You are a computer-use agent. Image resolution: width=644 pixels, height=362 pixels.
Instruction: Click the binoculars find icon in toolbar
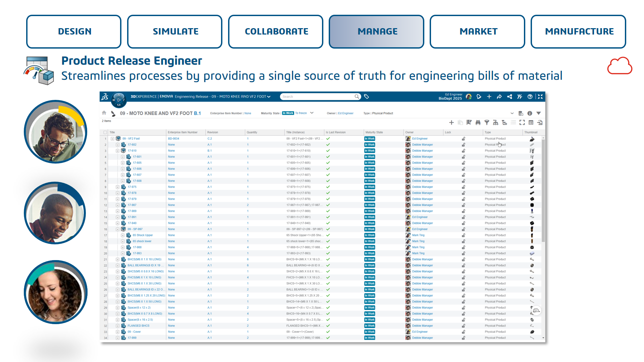478,123
